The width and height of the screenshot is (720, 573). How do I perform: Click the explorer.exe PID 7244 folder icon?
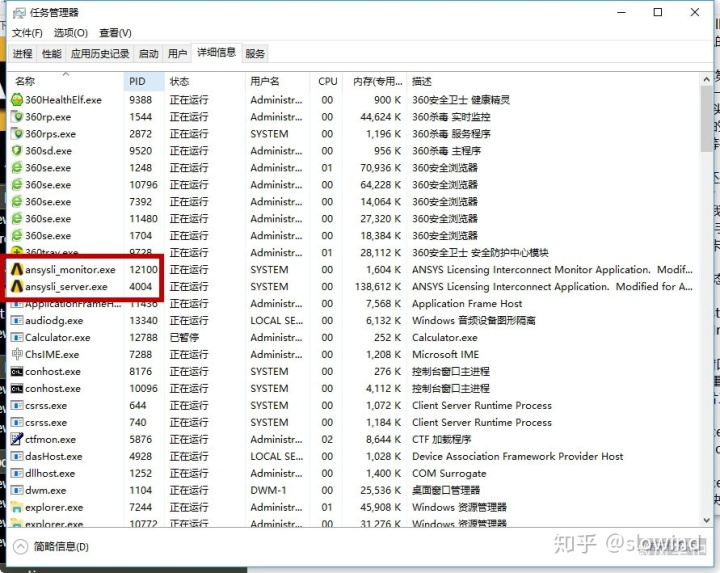(x=17, y=507)
